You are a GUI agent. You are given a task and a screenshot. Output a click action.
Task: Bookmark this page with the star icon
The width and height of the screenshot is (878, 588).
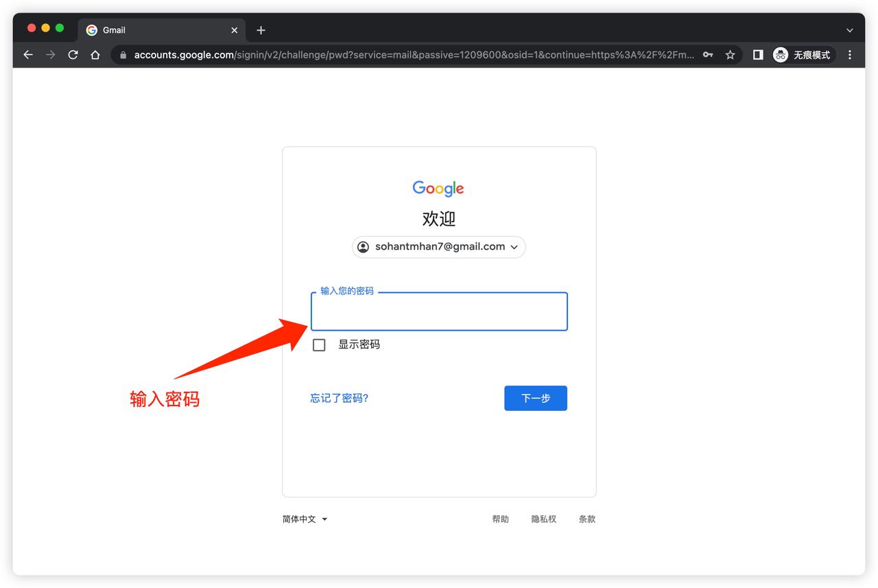point(730,55)
